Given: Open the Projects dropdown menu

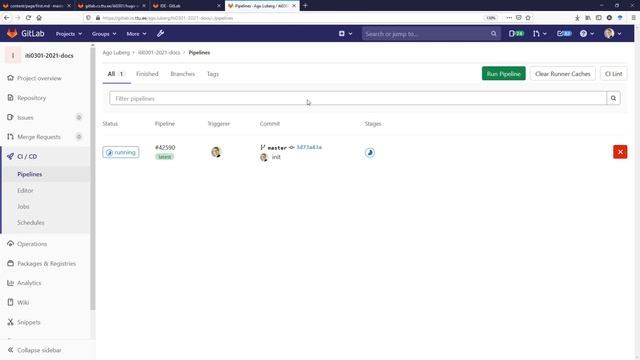Looking at the screenshot, I should [x=69, y=34].
